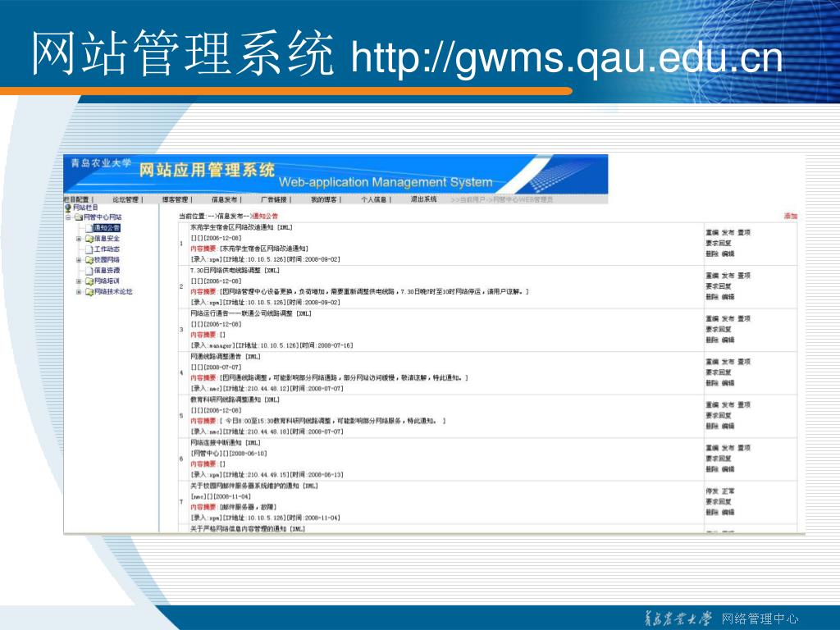This screenshot has height=630, width=840.
Task: Click 置顶 for article row 1
Action: click(744, 232)
